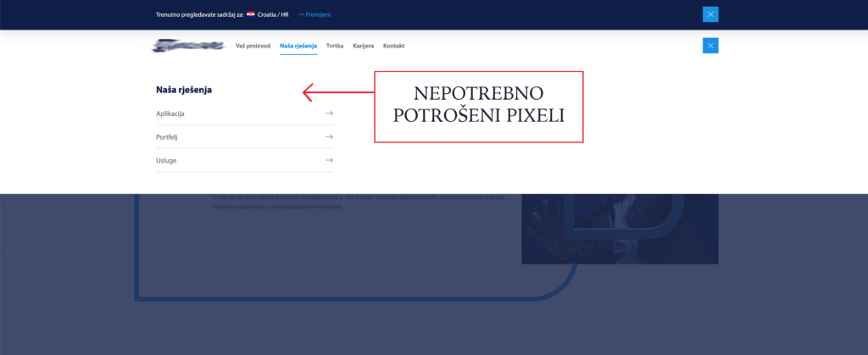Select the active Naša rješenja nav item
868x355 pixels.
click(298, 46)
